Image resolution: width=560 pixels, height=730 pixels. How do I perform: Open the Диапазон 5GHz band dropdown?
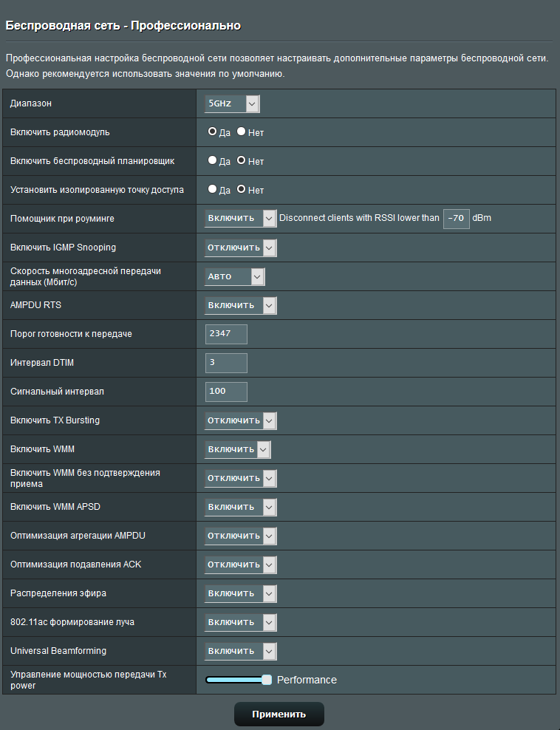click(232, 104)
